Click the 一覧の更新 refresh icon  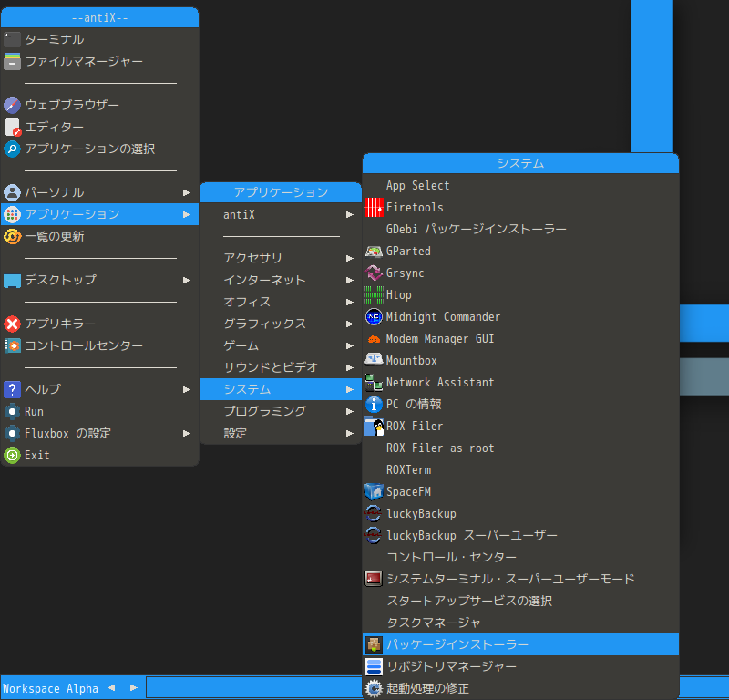tap(12, 236)
